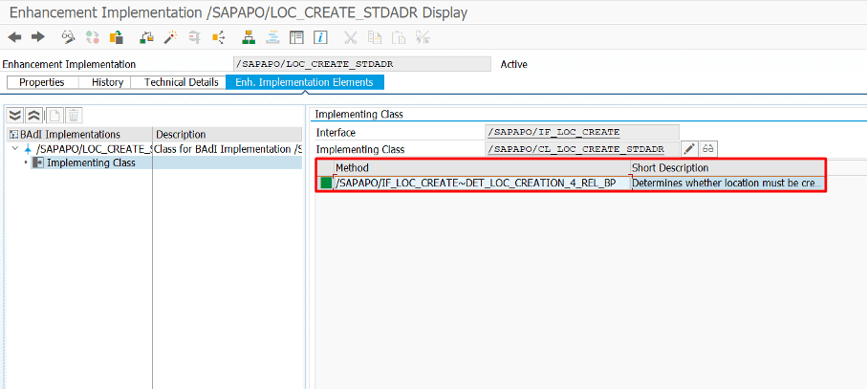The height and width of the screenshot is (390, 868).
Task: Click the Create page icon above tree
Action: [x=54, y=116]
